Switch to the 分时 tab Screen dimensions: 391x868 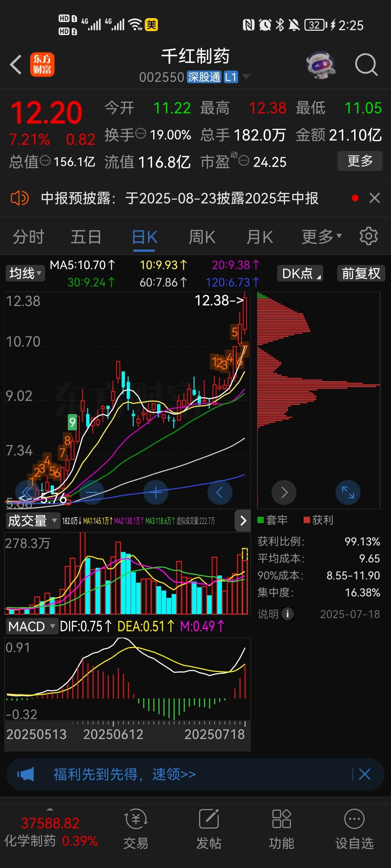[x=29, y=237]
